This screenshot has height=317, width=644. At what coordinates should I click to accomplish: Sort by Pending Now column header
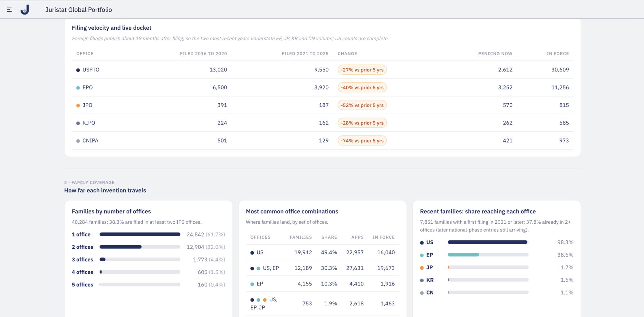[x=495, y=54]
